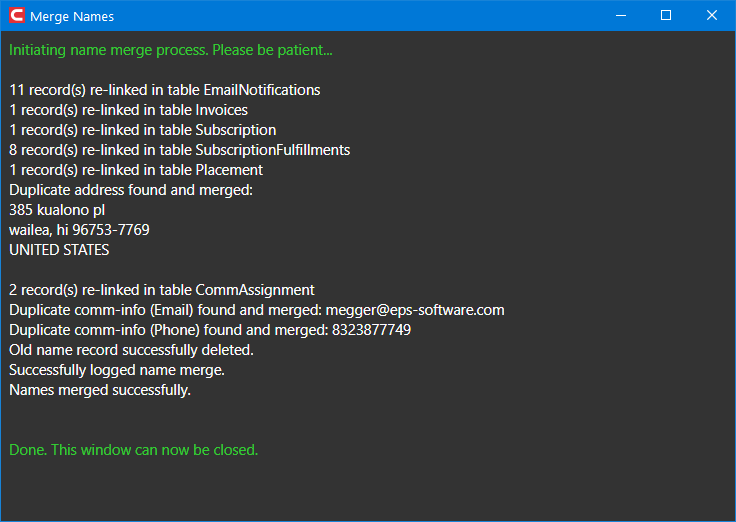Click the Subscription table re-linked line
Screen dimensions: 736x522
pos(143,130)
